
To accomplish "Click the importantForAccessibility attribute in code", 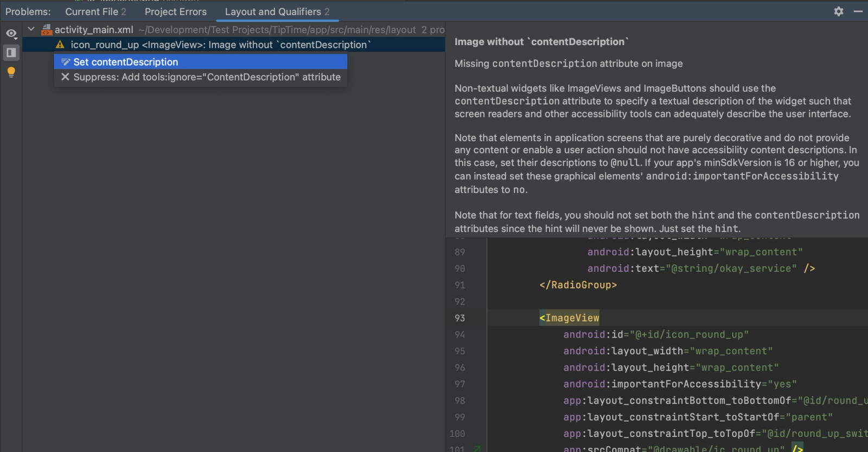I will 686,384.
